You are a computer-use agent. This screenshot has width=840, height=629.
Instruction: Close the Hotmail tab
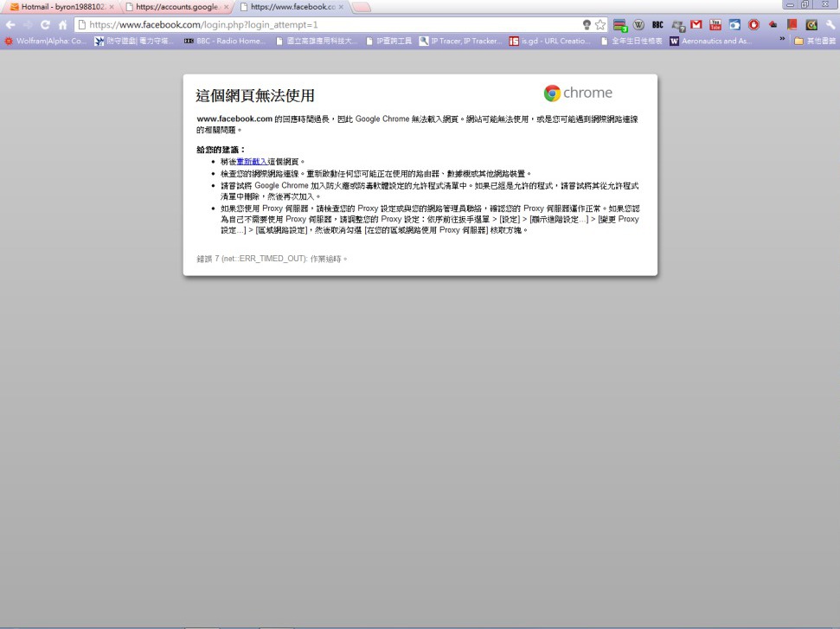click(x=112, y=7)
